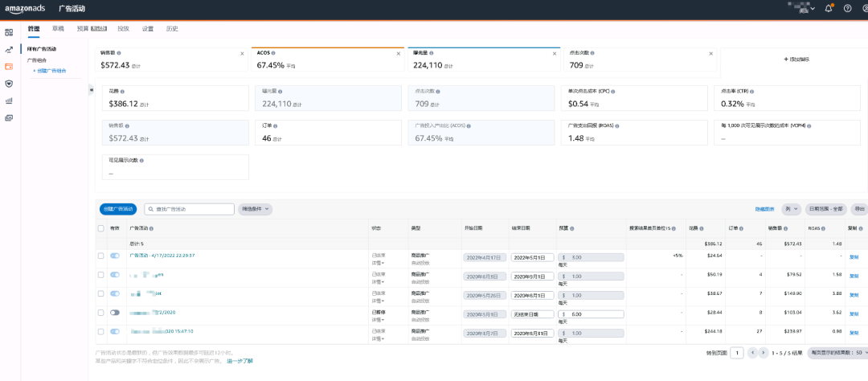Expand 详情 for campaign 4/17/2022 22:29:37
Screen dimensions: 868x381
[x=379, y=263]
